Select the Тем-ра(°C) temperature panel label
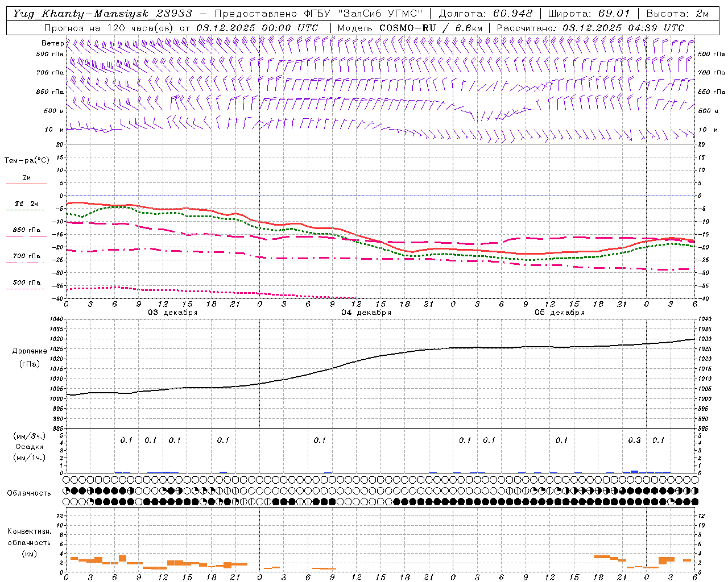This screenshot has height=582, width=728. click(27, 161)
